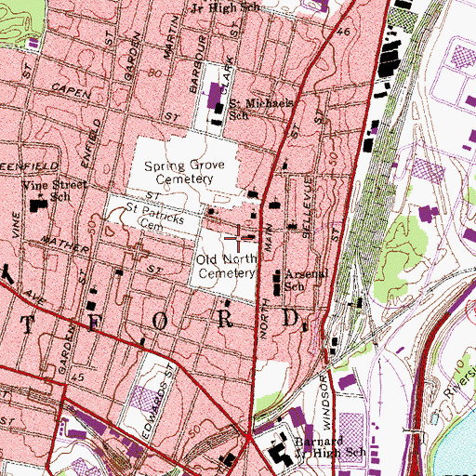Click the 80 contour elevation label

point(154,73)
